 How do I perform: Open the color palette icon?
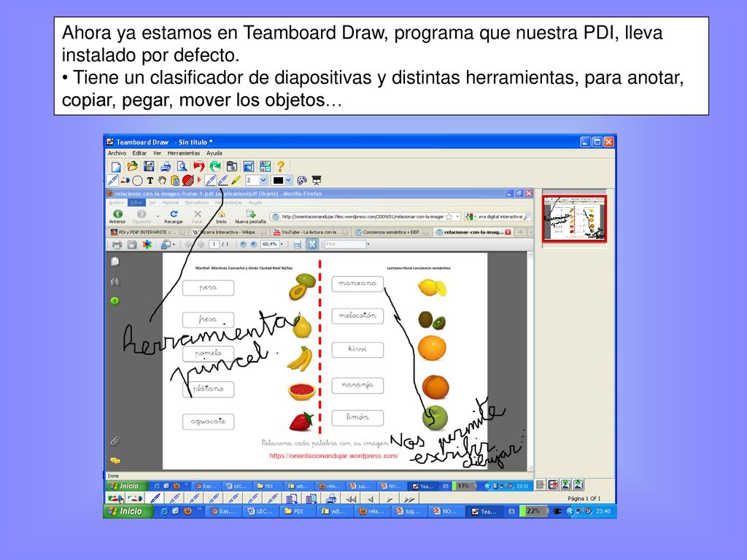(301, 181)
